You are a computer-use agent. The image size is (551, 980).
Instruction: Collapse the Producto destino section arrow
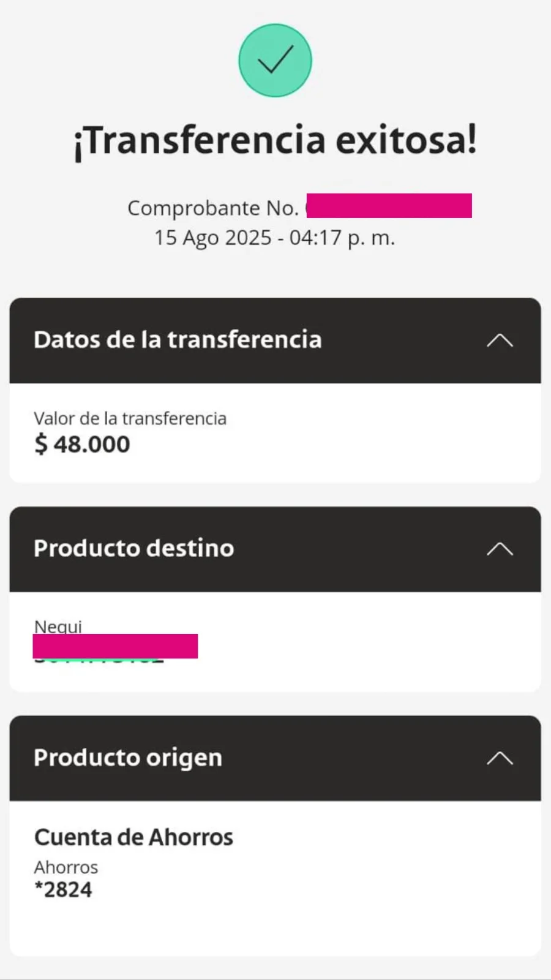pyautogui.click(x=500, y=549)
